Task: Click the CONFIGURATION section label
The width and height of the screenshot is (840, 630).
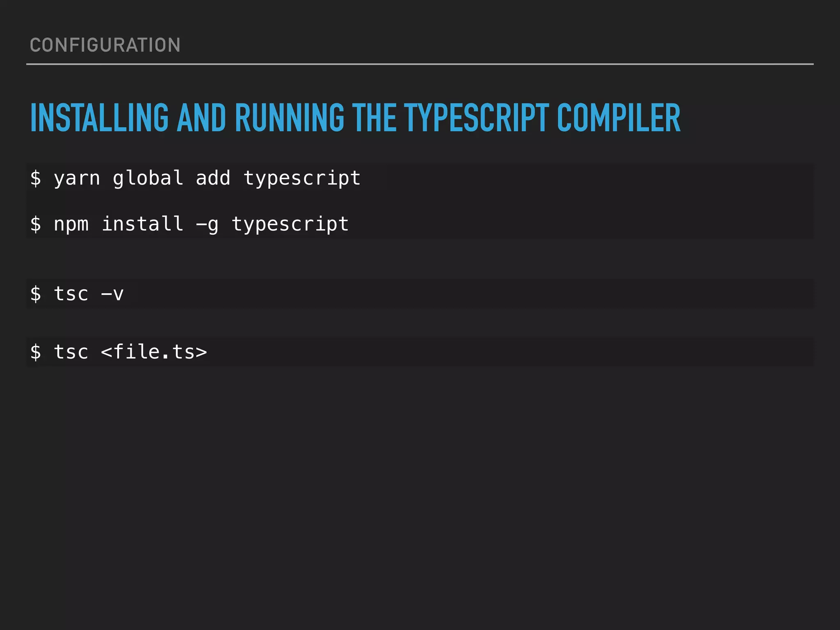Action: coord(105,45)
